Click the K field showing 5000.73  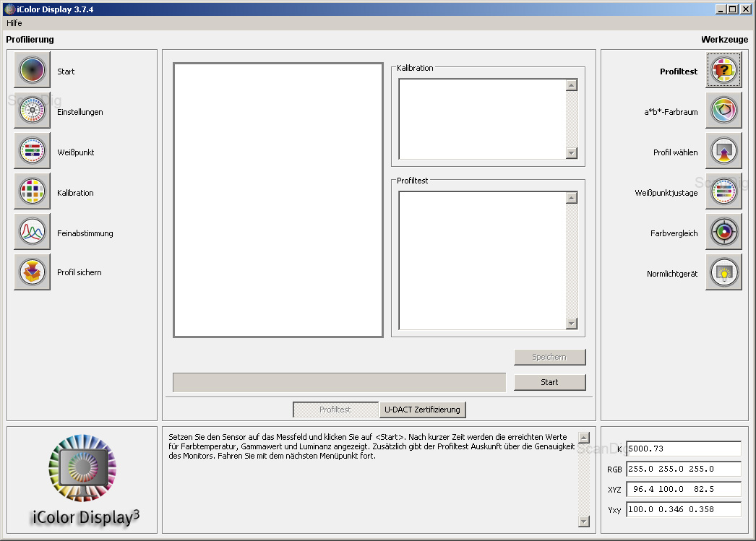coord(684,449)
